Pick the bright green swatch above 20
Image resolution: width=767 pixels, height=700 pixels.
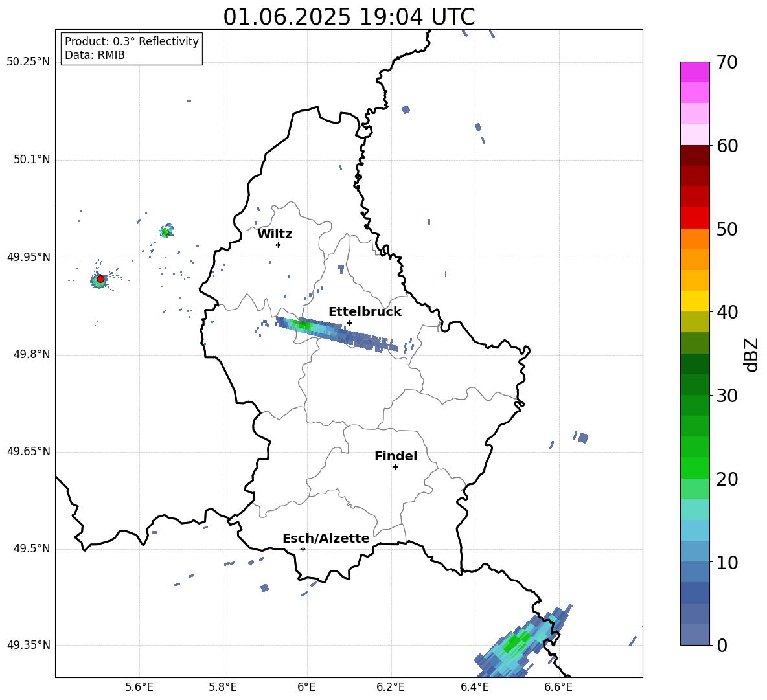click(694, 468)
